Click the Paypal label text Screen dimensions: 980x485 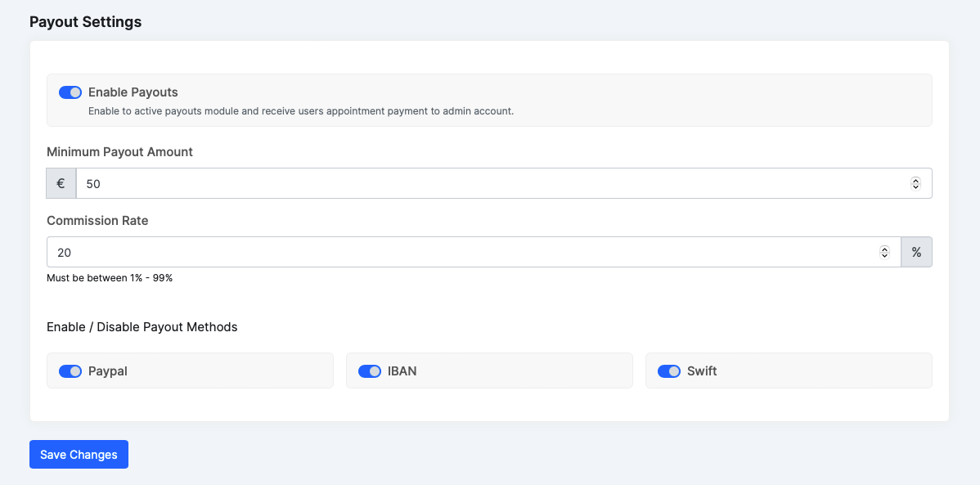pos(108,371)
